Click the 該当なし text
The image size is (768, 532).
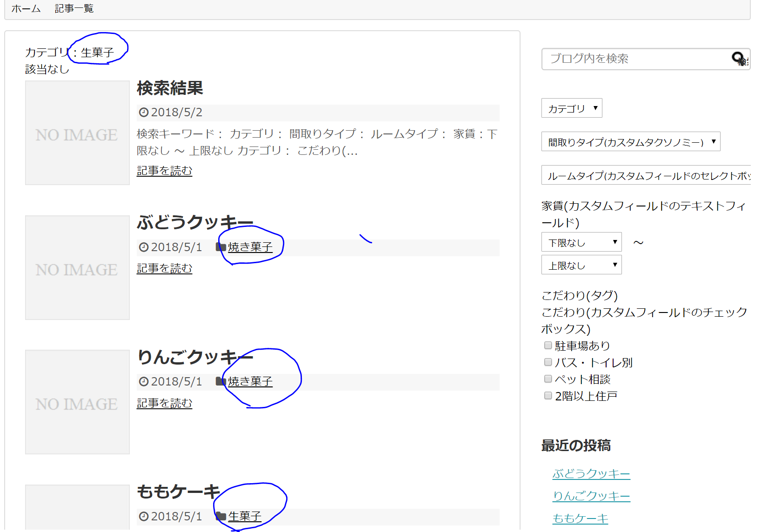point(47,69)
